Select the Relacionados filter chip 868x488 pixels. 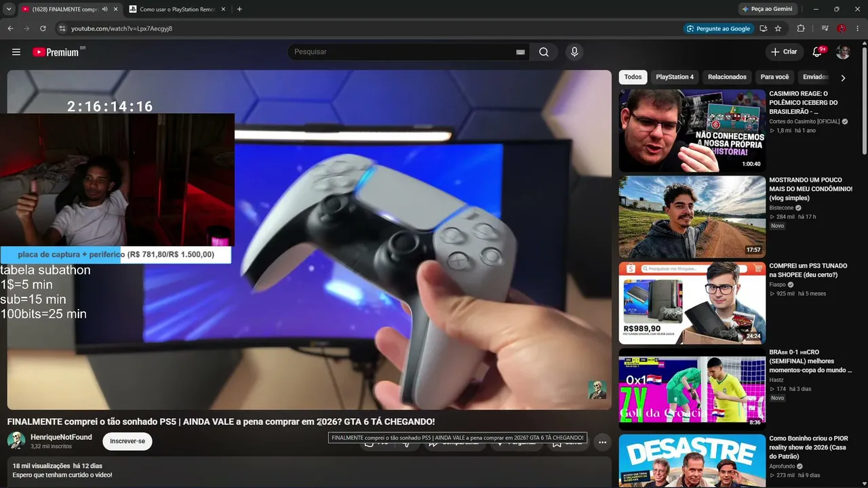727,77
